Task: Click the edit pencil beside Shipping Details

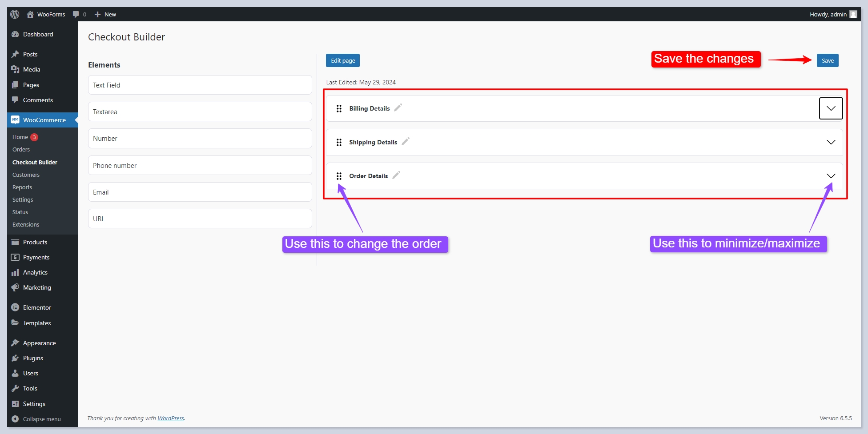Action: coord(406,141)
